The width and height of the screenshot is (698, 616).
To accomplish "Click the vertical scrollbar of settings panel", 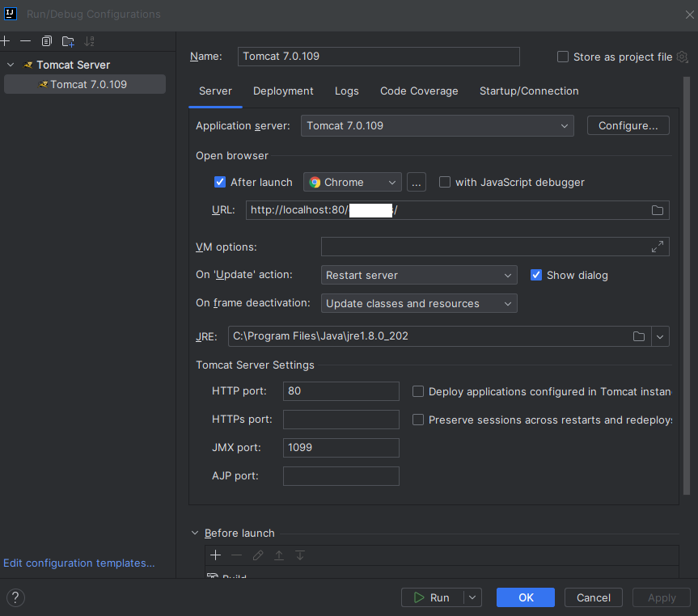I will pyautogui.click(x=687, y=285).
